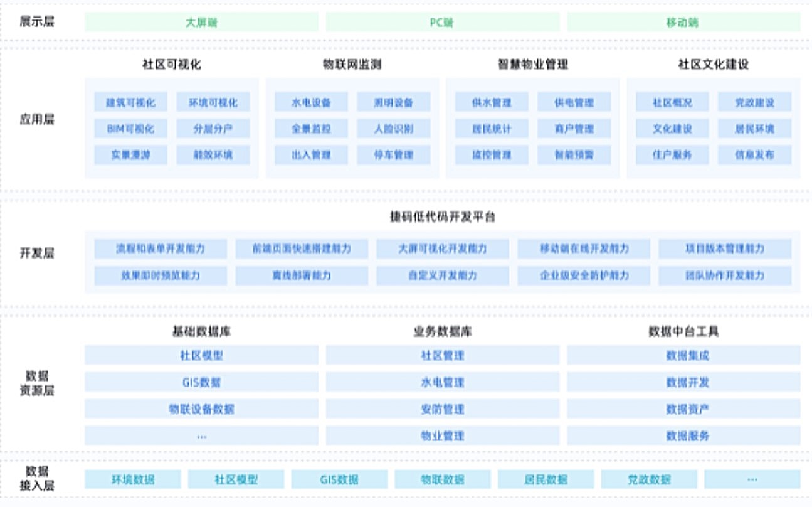Click the 团队协作开发能力 box

coord(725,275)
